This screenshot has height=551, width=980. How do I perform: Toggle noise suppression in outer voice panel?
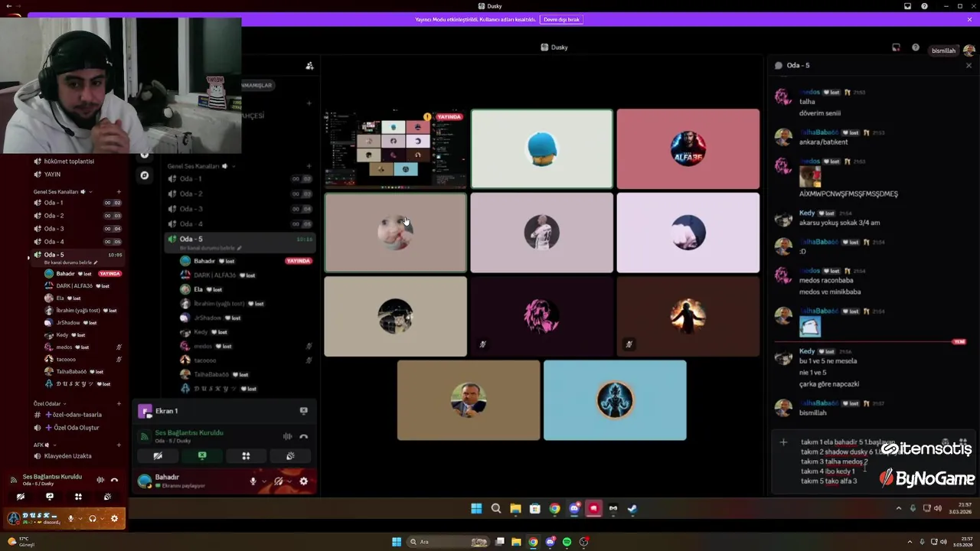point(100,480)
